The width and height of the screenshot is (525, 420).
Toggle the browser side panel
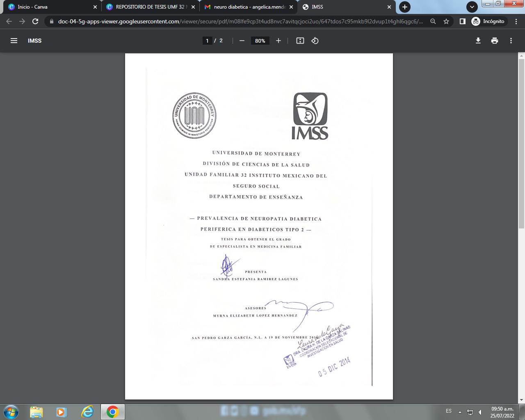tap(462, 21)
